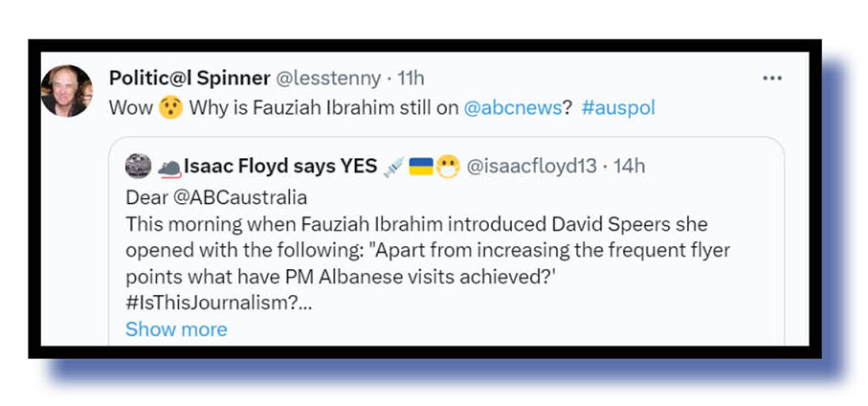The image size is (868, 406).
Task: Open the three-dot more options menu
Action: coord(772,78)
